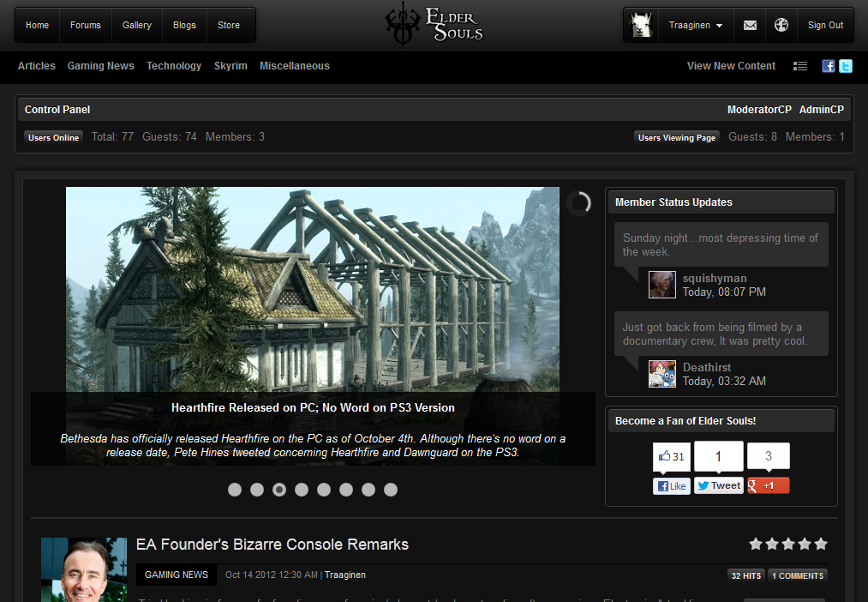Open the messages envelope icon

750,26
